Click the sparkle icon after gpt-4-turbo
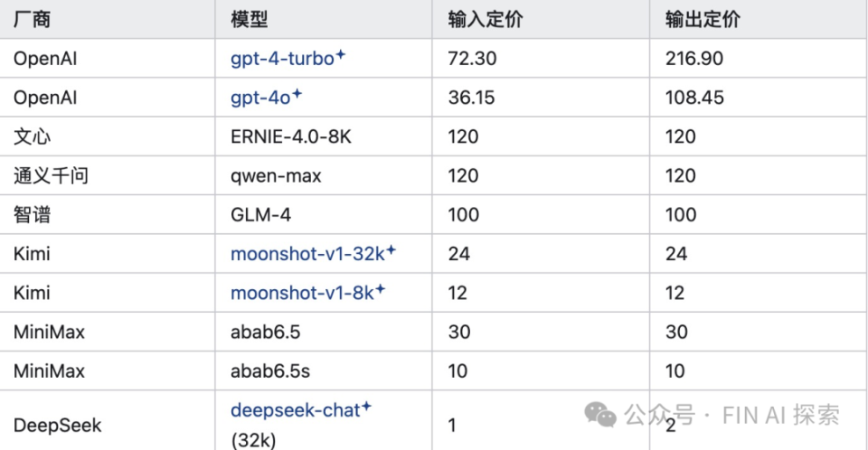868x450 pixels. [341, 54]
